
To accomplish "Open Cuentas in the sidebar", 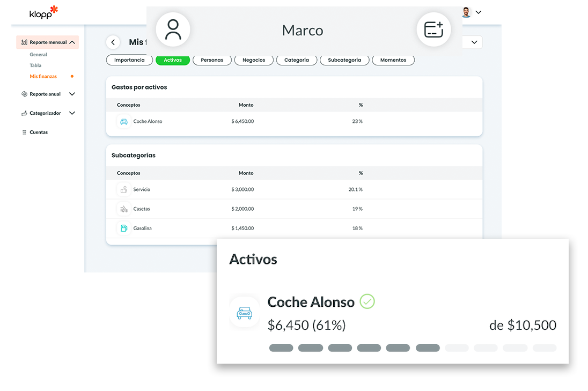I will 38,132.
